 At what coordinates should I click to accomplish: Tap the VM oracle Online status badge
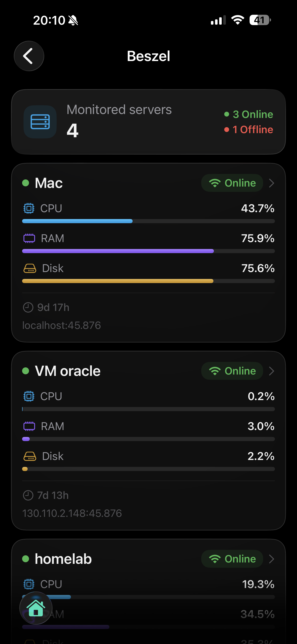click(232, 371)
